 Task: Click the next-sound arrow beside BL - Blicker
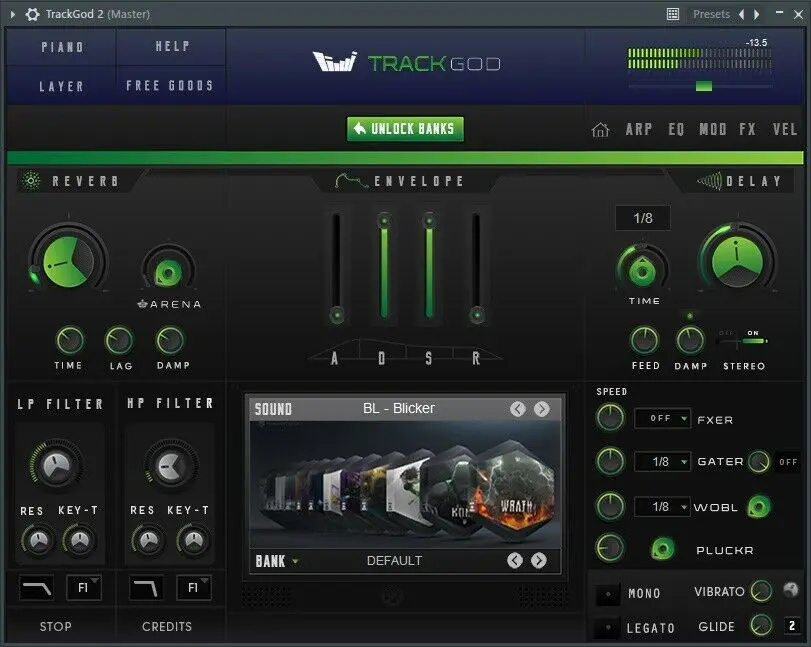coord(544,409)
